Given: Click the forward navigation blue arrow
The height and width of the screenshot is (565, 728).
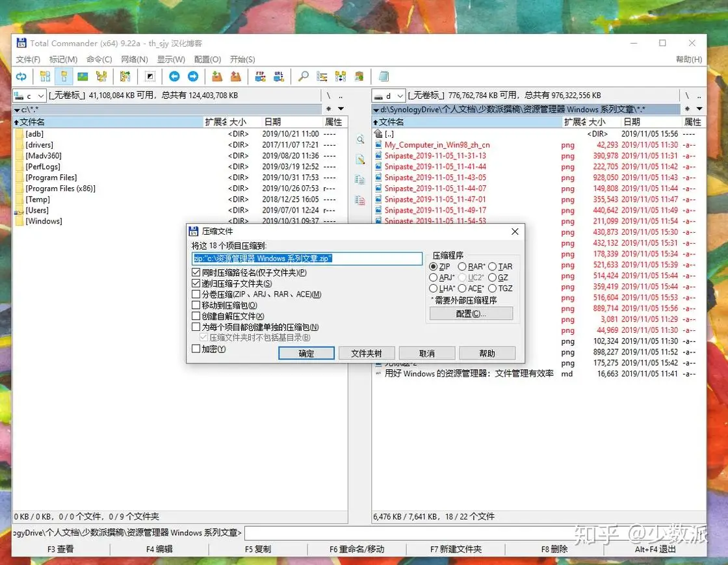Looking at the screenshot, I should 194,76.
